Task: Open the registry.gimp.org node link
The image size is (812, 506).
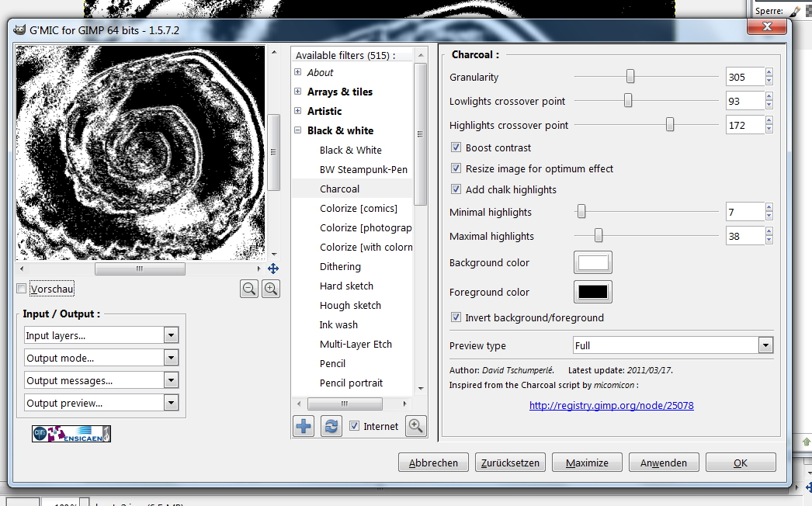Action: (x=611, y=405)
